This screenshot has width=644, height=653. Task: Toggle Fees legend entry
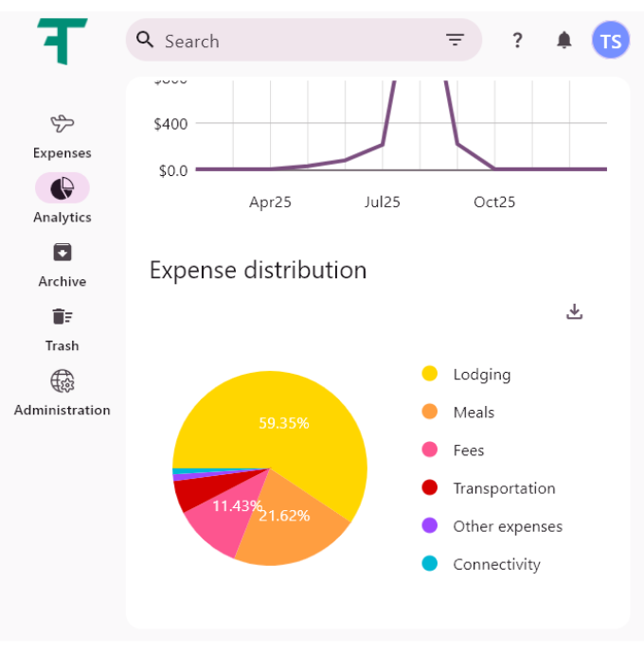click(x=468, y=450)
